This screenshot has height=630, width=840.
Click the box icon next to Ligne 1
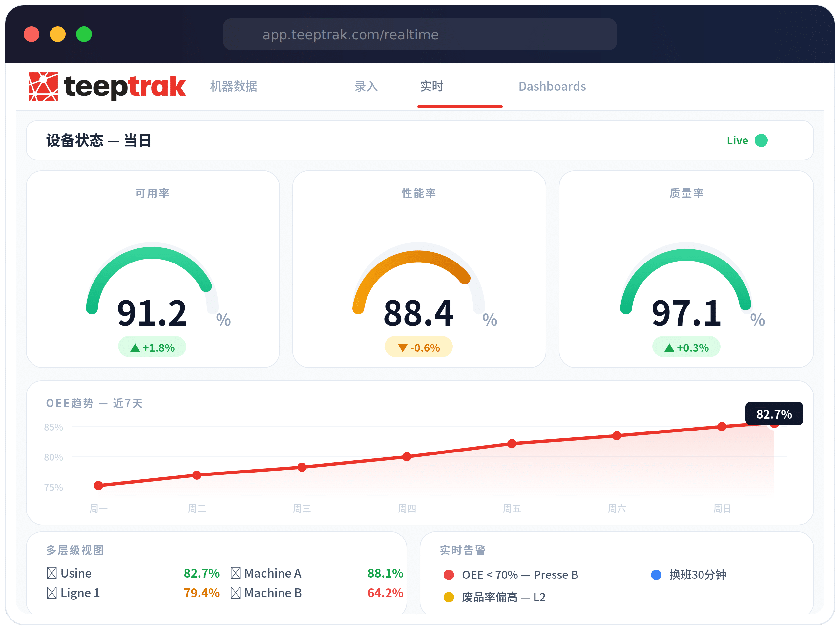pyautogui.click(x=52, y=592)
